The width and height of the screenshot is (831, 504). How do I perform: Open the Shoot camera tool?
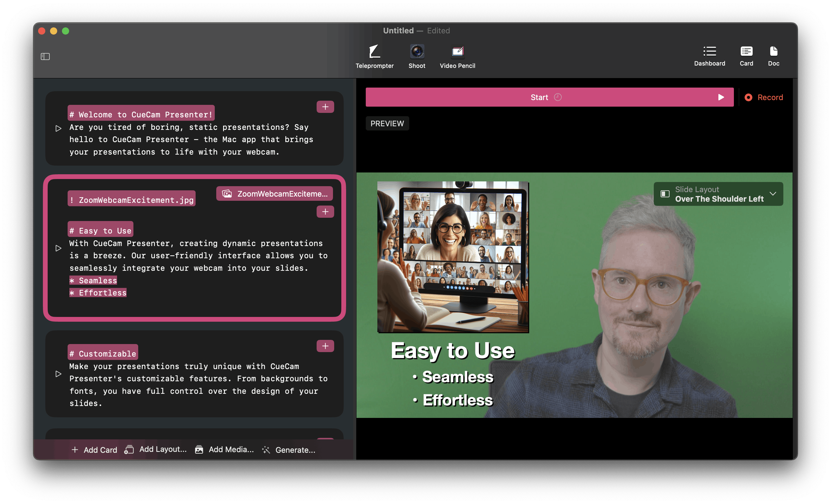click(x=417, y=57)
